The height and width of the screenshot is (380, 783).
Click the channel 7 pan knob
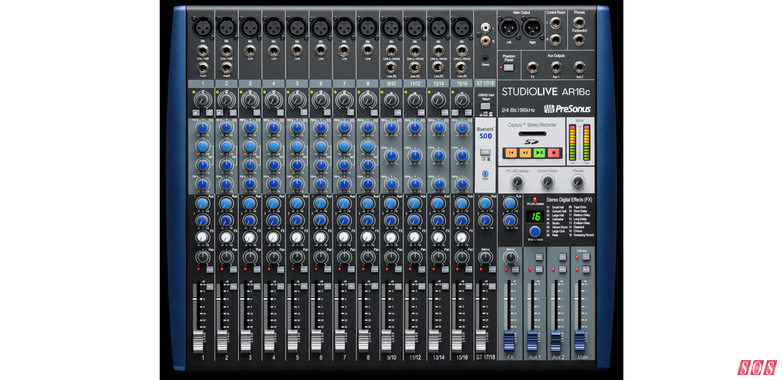coord(344,257)
